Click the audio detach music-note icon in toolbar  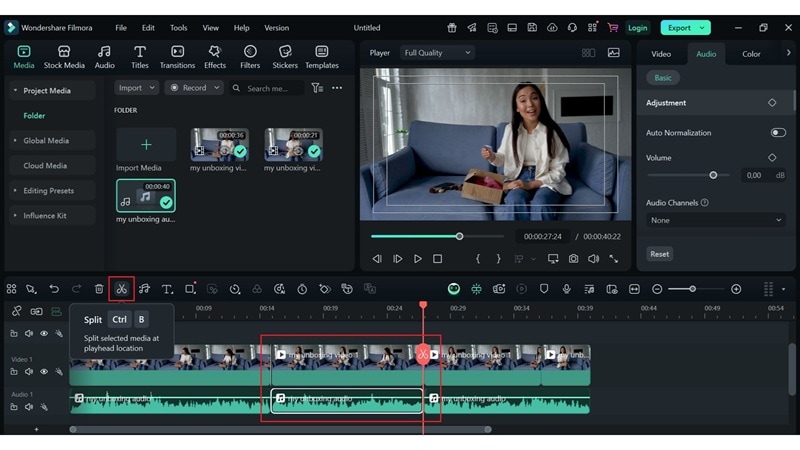pyautogui.click(x=144, y=289)
